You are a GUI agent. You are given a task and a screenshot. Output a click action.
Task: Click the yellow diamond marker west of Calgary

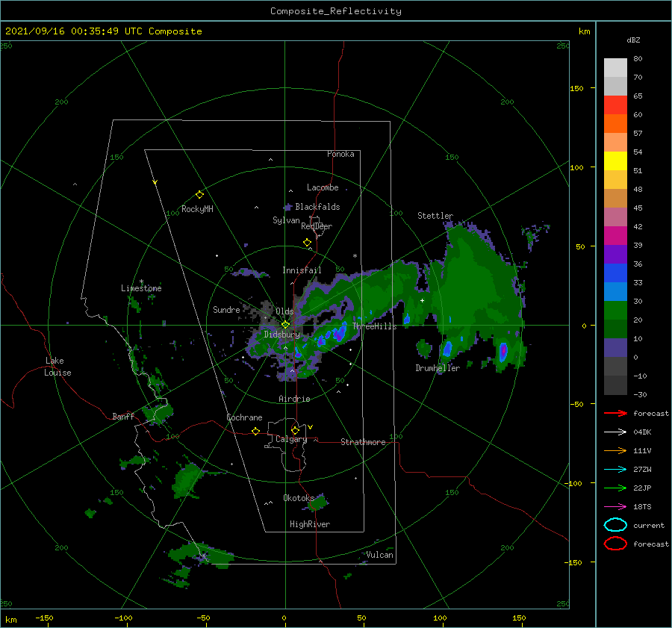256,431
